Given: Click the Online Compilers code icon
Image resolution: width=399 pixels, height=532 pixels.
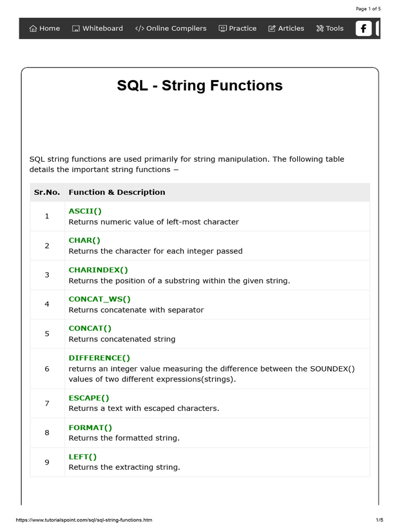Looking at the screenshot, I should point(139,29).
